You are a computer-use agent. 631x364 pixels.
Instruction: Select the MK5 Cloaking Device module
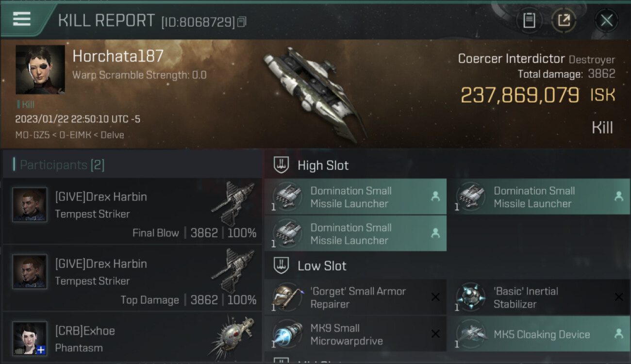(538, 334)
